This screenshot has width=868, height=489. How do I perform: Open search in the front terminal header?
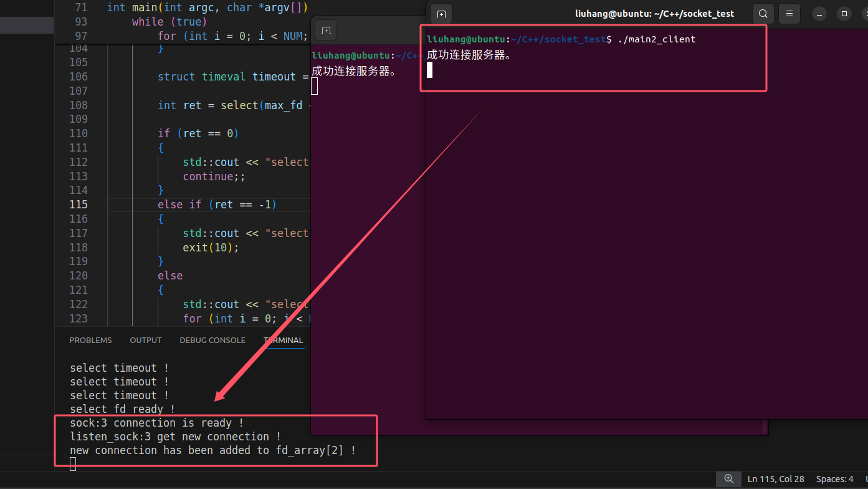click(x=763, y=14)
